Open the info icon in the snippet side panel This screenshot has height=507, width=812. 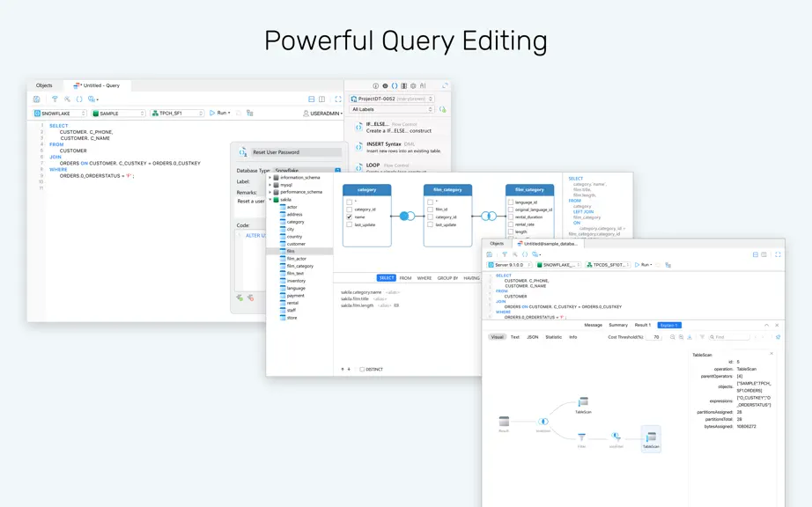(375, 86)
